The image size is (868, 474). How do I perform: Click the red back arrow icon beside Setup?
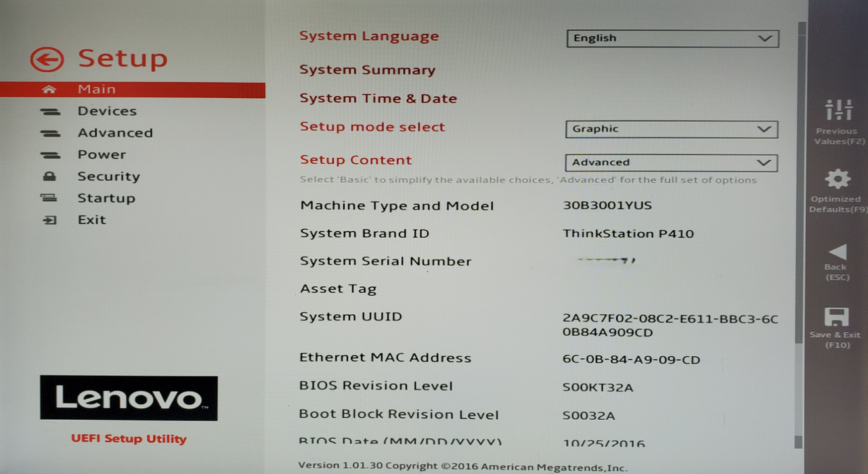click(47, 60)
